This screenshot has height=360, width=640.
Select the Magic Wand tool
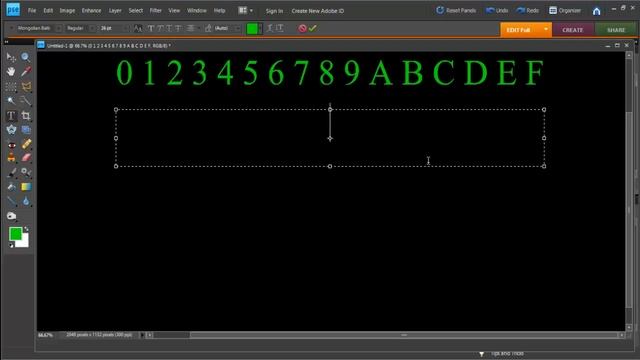[x=11, y=100]
